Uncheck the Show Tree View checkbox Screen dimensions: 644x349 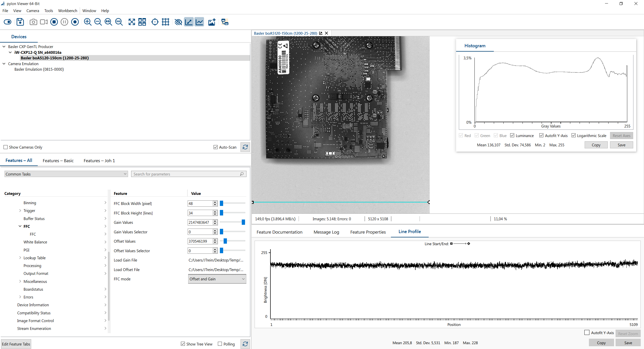(x=183, y=344)
